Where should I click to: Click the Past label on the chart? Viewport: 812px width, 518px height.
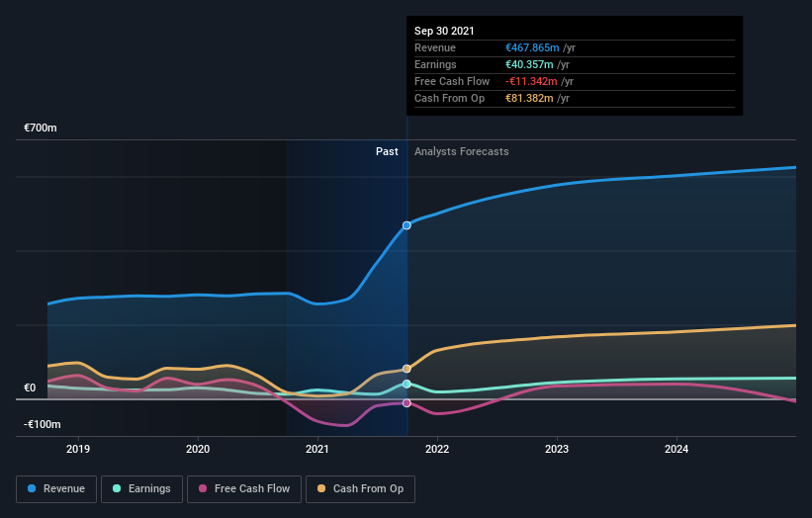[387, 151]
